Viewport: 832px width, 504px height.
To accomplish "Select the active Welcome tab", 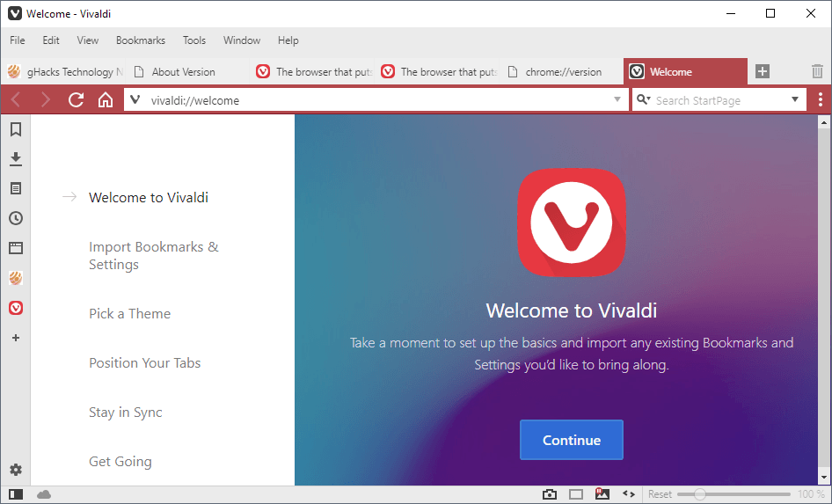I will click(685, 71).
